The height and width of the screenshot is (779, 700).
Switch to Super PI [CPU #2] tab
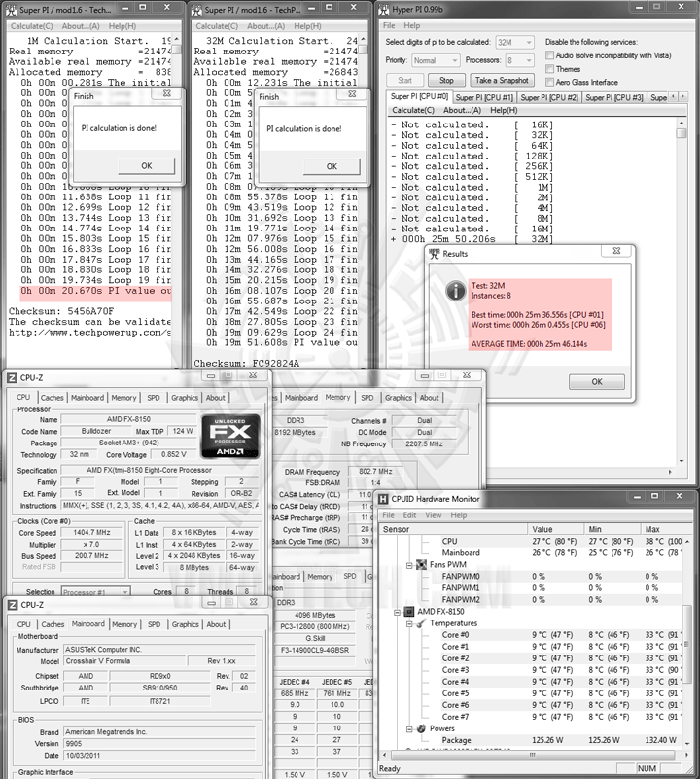pos(549,98)
